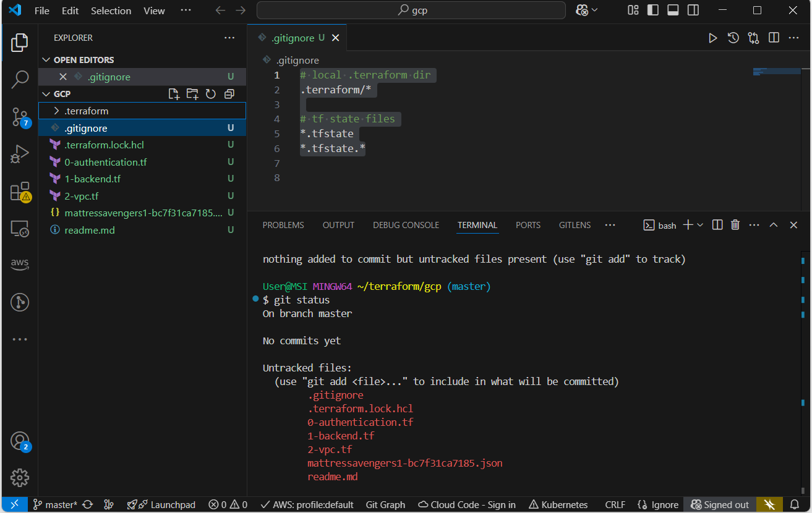Kill the terminal with trash icon
Screen dimensions: 812x513
click(x=735, y=225)
